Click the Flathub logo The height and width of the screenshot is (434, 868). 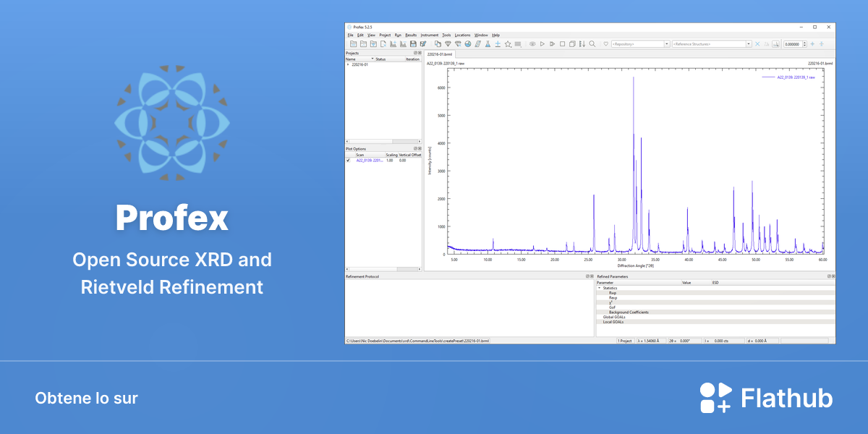point(766,398)
